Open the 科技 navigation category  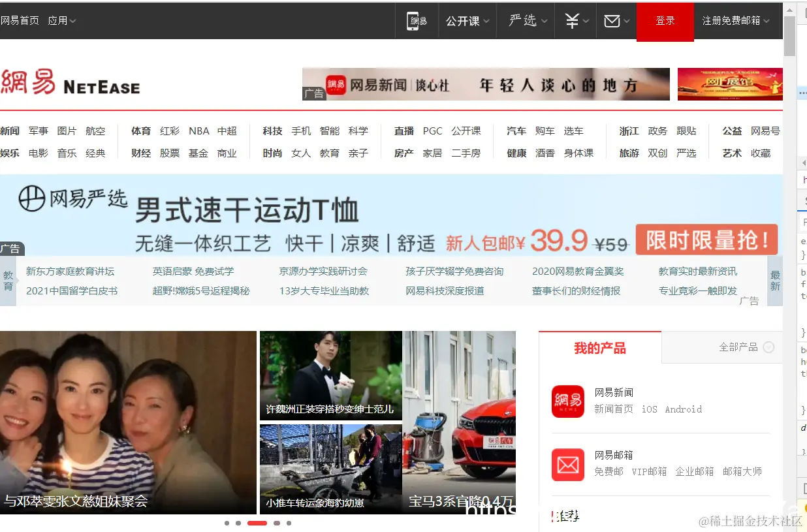[272, 131]
